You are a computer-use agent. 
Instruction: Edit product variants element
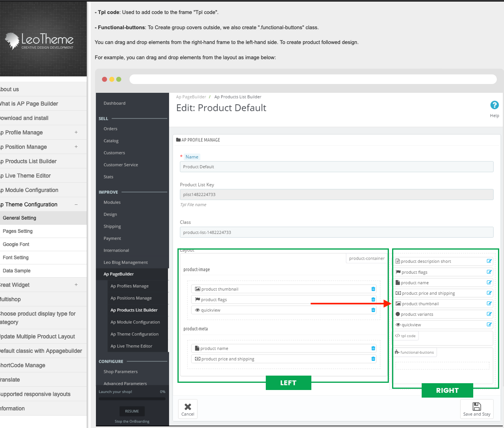[489, 314]
